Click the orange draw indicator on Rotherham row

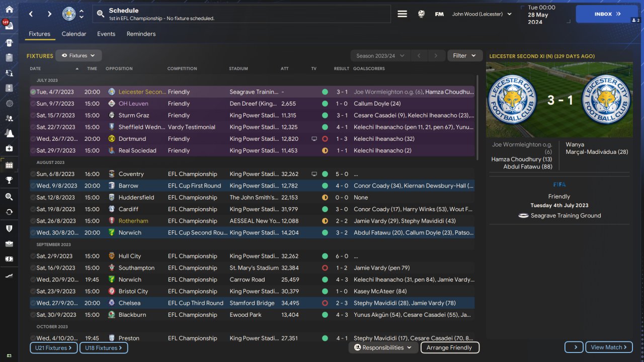(325, 221)
